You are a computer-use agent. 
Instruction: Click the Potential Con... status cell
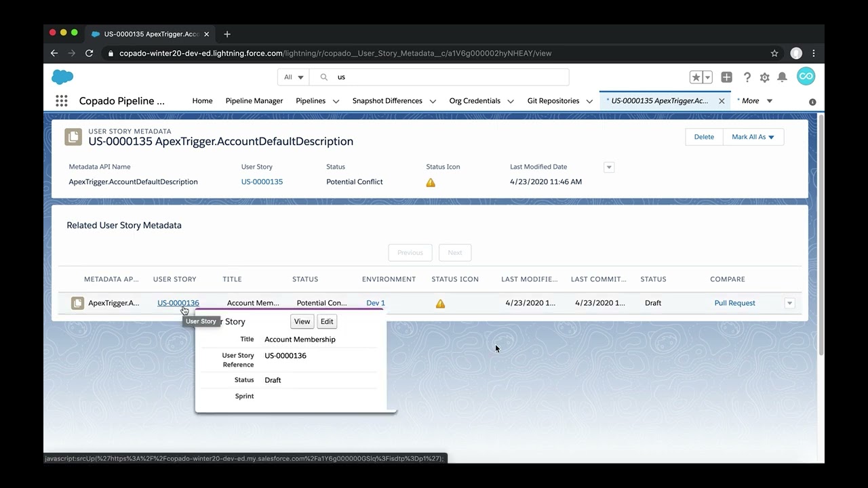click(321, 303)
